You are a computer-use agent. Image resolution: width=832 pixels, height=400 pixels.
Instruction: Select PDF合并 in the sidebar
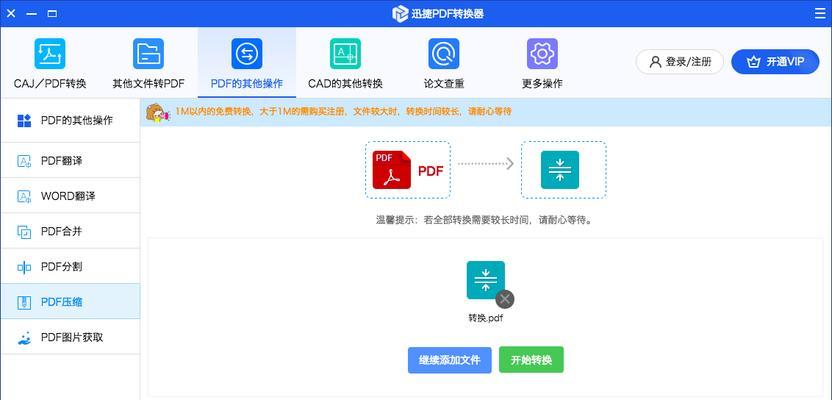pyautogui.click(x=70, y=232)
